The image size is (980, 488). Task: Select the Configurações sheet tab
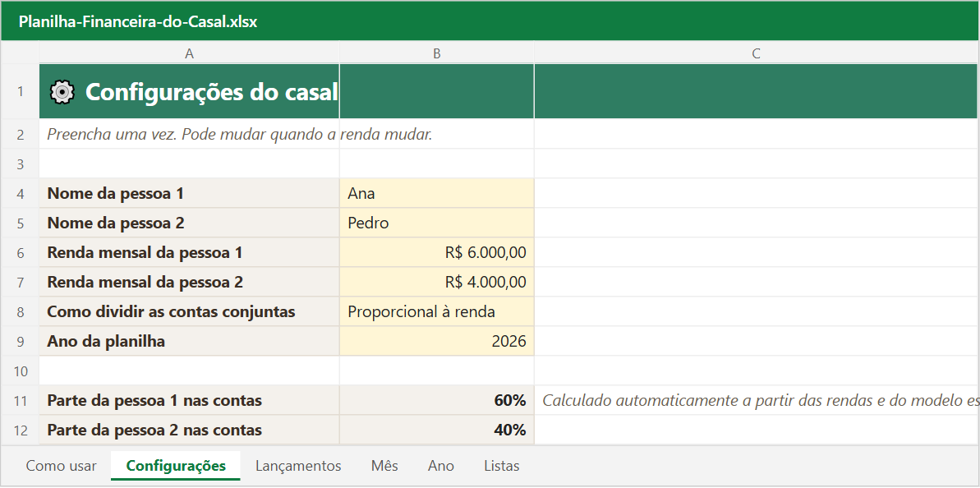(x=176, y=466)
